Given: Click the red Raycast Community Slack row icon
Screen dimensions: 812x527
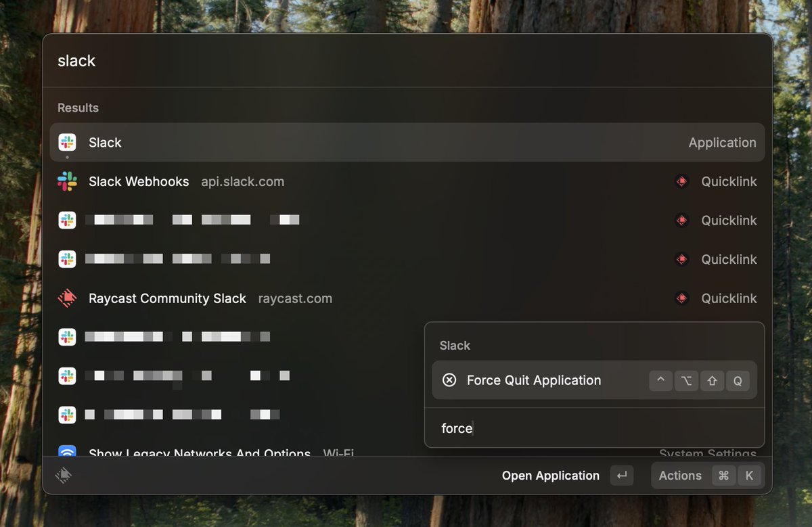Looking at the screenshot, I should pyautogui.click(x=67, y=298).
